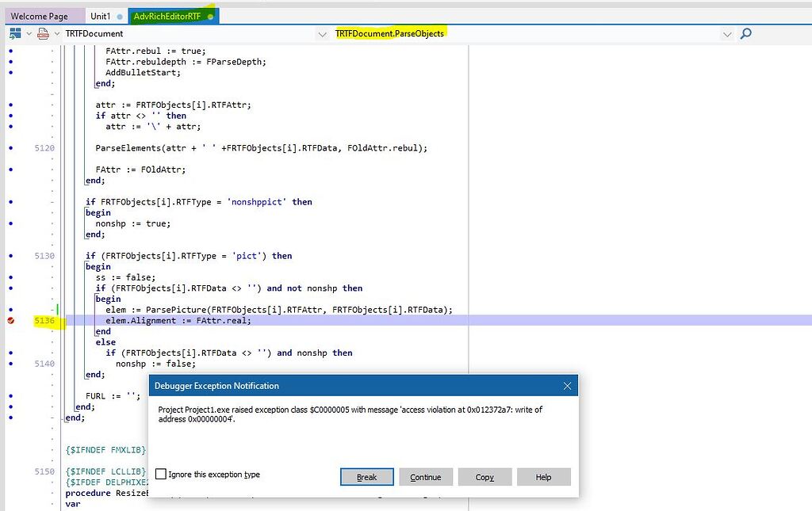Click the blue dot marker beside line 5120

click(11, 148)
